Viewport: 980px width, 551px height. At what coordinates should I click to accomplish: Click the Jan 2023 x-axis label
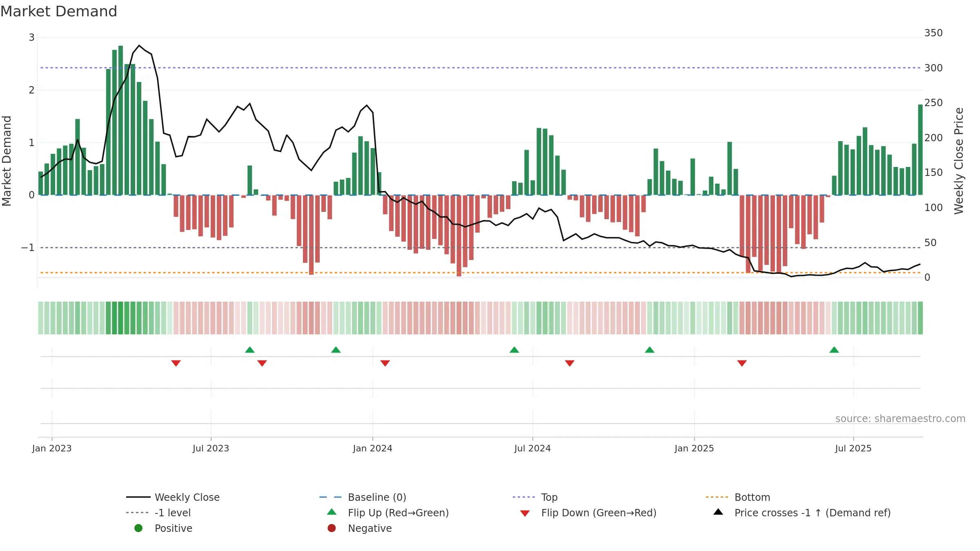tap(52, 448)
